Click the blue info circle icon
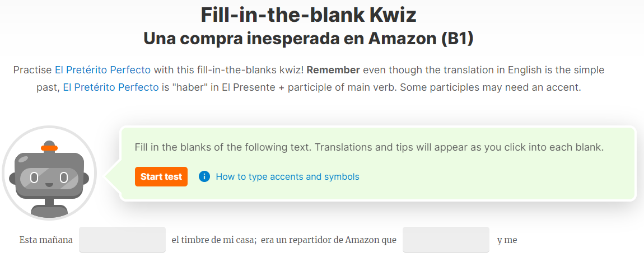Viewport: 644px width, 257px height. pos(204,176)
